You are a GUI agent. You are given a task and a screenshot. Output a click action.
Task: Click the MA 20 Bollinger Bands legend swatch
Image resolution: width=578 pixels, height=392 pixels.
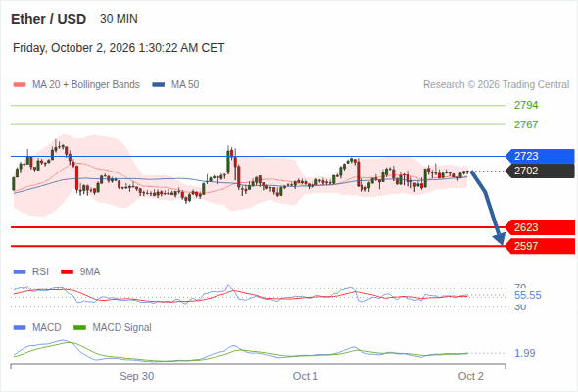pos(20,85)
